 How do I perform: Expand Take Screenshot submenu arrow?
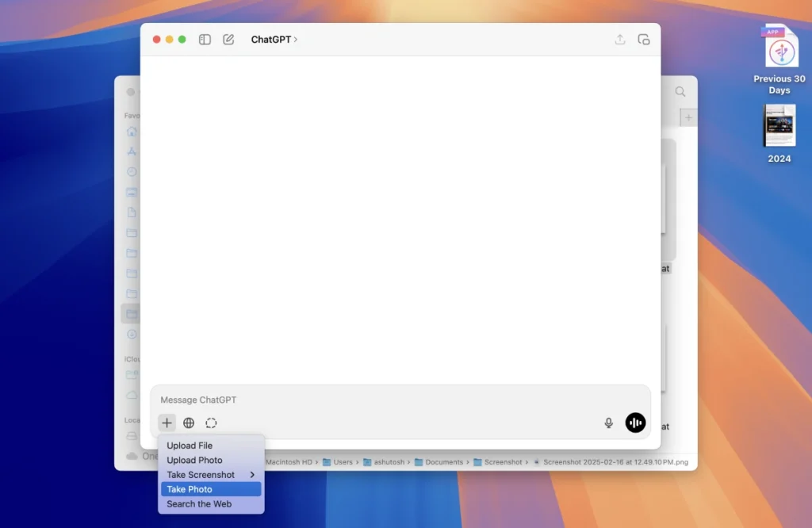point(253,475)
